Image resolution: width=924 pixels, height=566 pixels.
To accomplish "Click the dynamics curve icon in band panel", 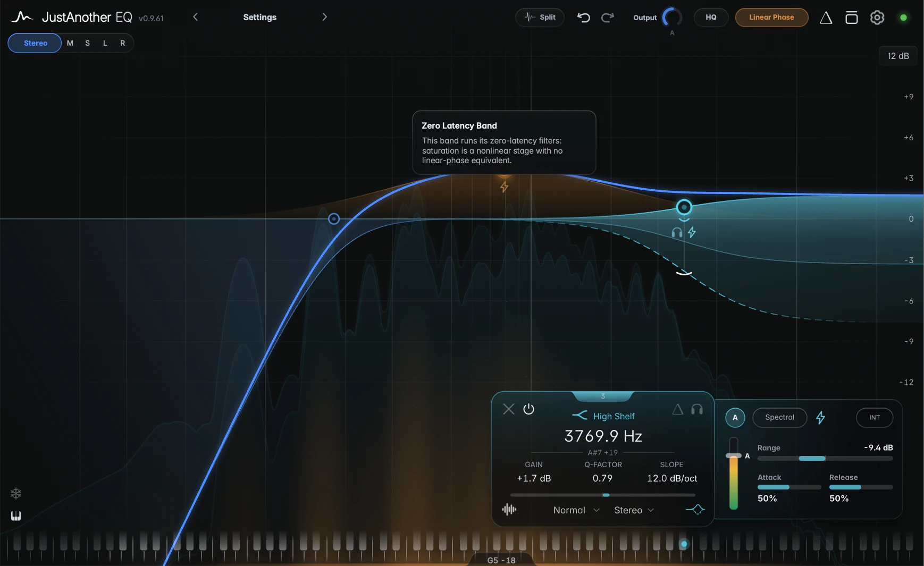I will tap(695, 510).
